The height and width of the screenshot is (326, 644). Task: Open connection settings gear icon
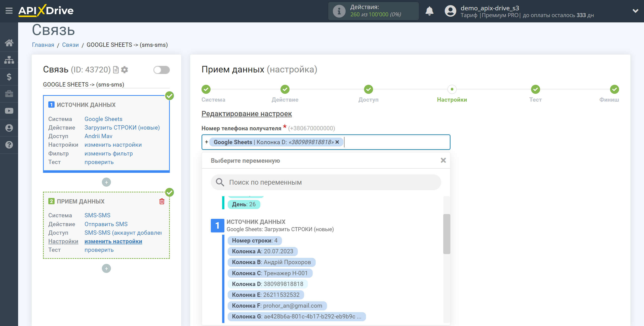coord(125,70)
